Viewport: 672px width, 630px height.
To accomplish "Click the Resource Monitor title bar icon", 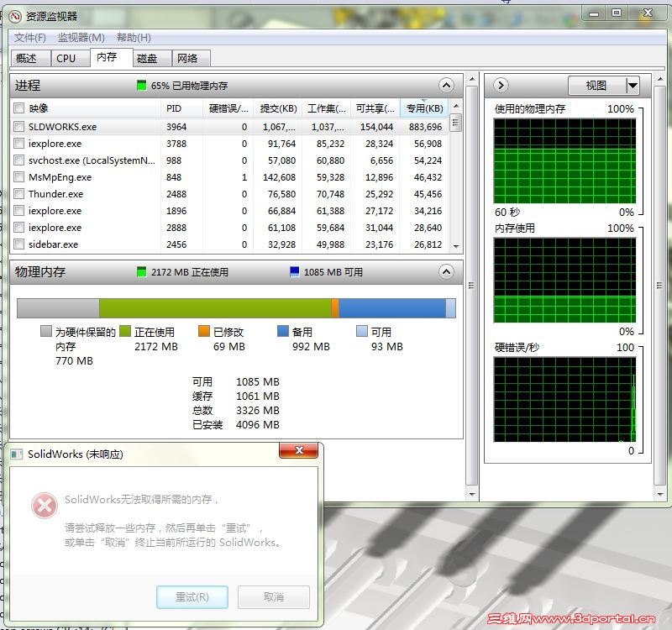I will pos(15,17).
